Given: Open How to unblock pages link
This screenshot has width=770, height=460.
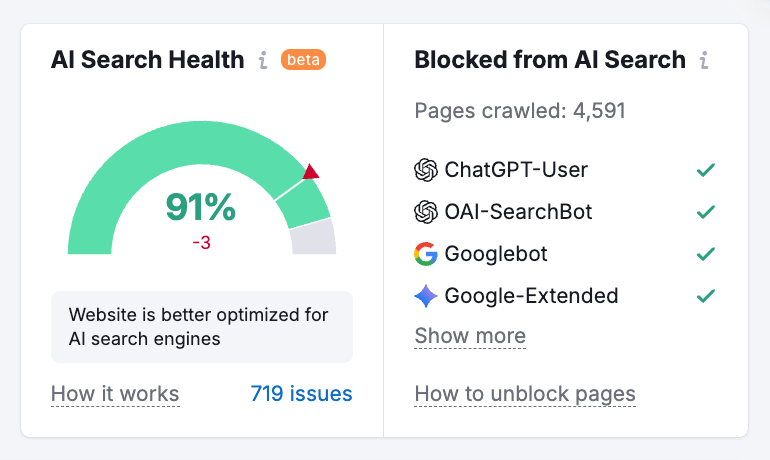Looking at the screenshot, I should coord(525,394).
